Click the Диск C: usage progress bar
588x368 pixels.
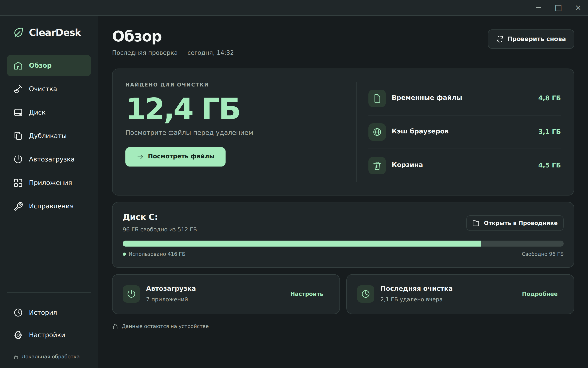[x=343, y=244]
